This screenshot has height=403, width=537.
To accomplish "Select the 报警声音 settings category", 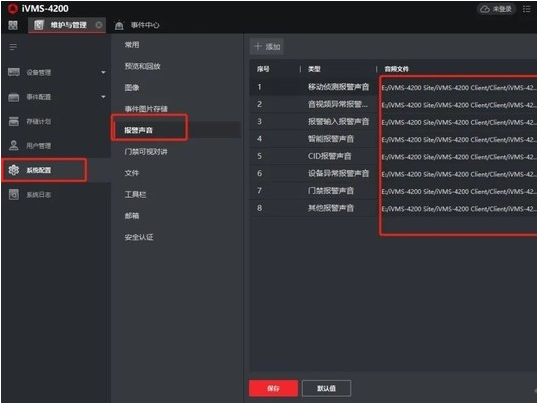I will 138,130.
